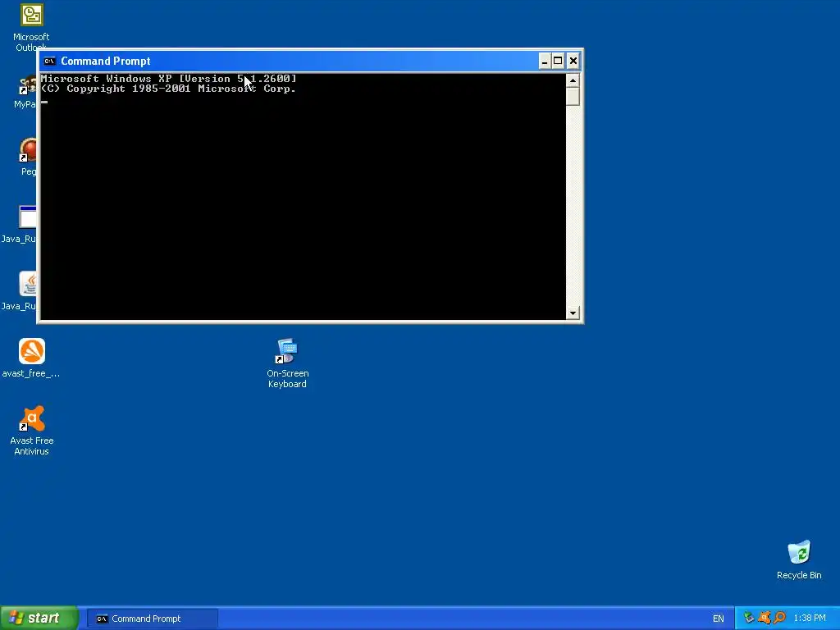Image resolution: width=840 pixels, height=630 pixels.
Task: Click the Command Prompt scrollbar thumb
Action: coord(573,97)
